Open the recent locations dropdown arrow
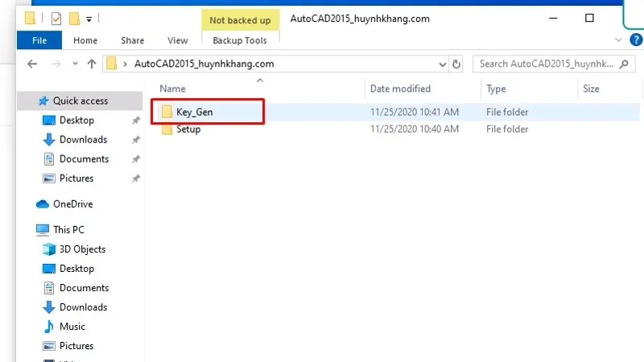 point(74,64)
